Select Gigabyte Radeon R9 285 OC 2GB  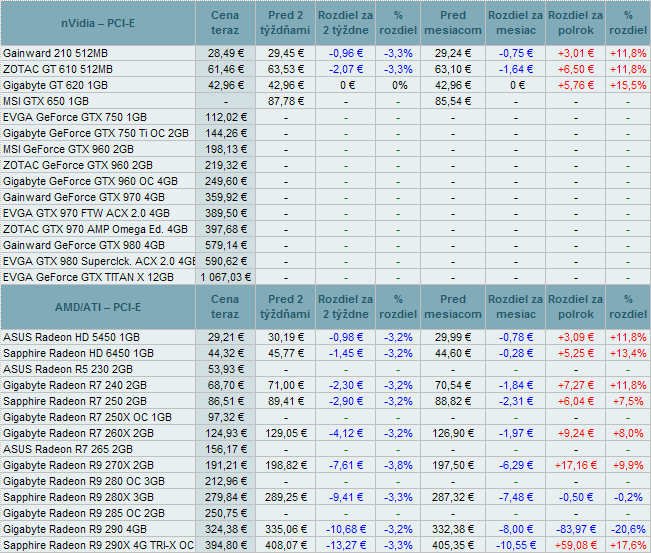point(84,513)
